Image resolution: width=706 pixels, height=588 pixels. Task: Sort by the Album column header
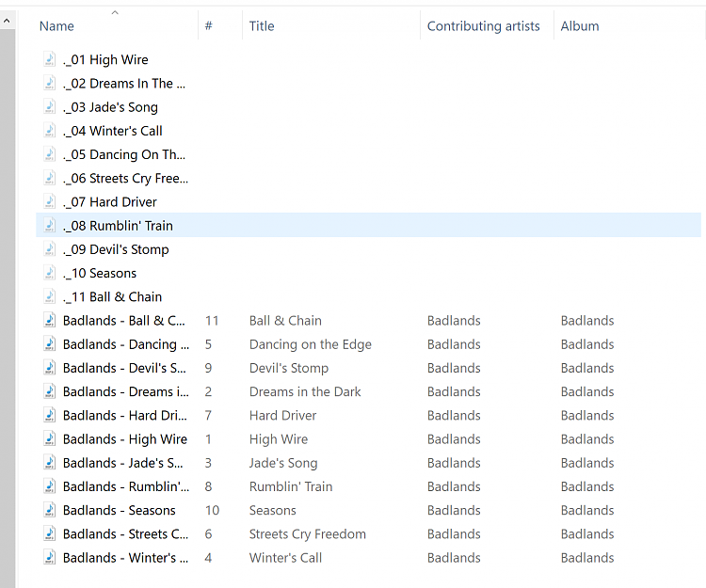[x=580, y=26]
